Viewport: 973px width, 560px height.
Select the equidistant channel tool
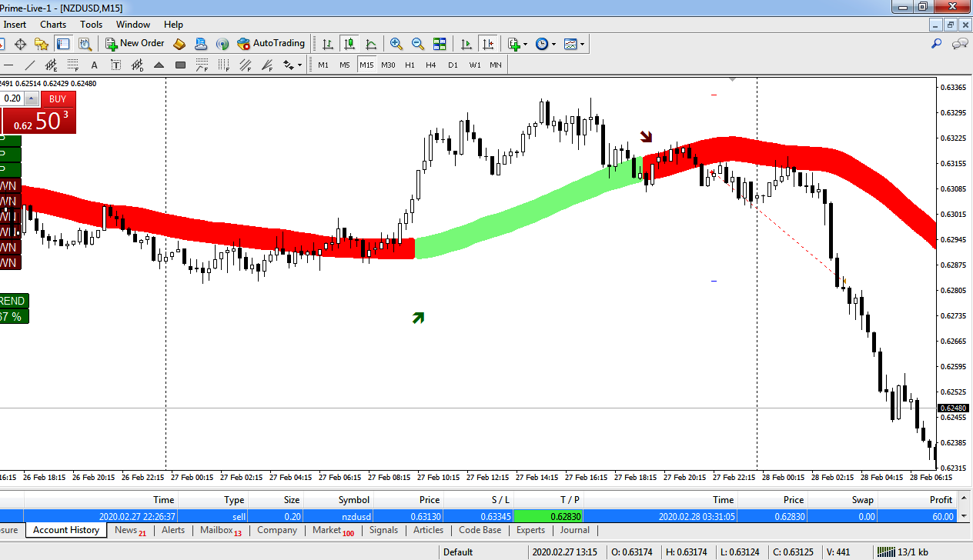[52, 65]
